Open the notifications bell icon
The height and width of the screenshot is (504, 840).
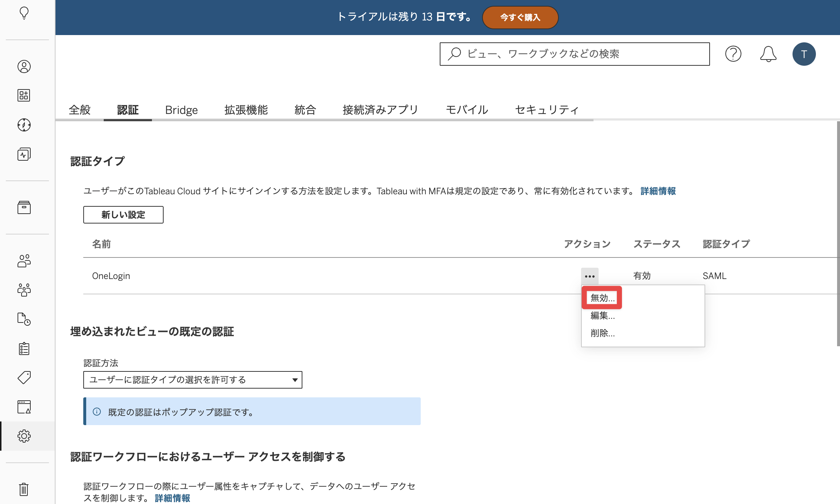[768, 54]
